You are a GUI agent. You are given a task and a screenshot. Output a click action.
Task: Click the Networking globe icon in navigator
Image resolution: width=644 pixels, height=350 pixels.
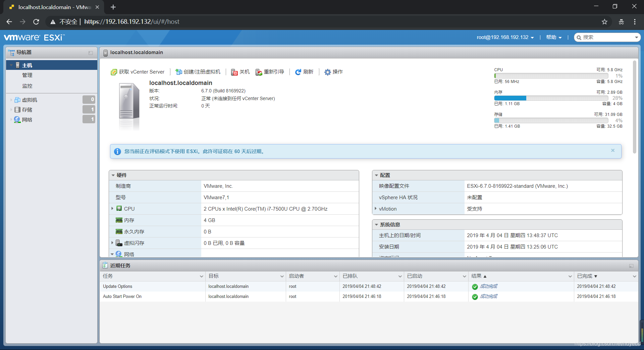(17, 119)
